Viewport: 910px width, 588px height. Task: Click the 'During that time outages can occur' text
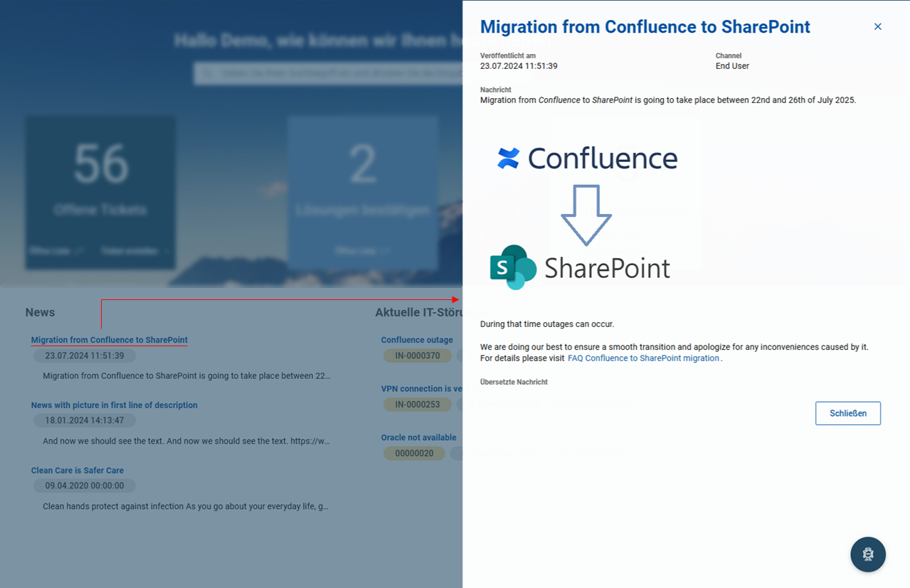coord(547,324)
